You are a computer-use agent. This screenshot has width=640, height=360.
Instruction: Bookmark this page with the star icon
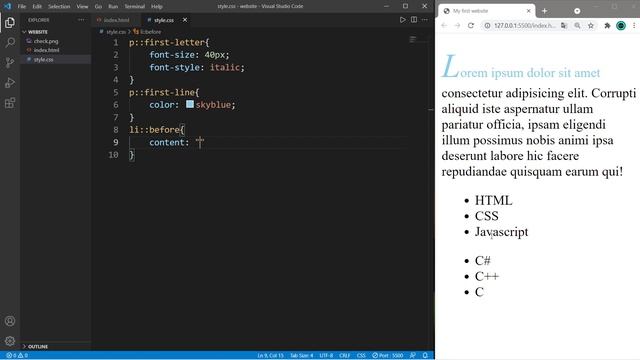[591, 25]
